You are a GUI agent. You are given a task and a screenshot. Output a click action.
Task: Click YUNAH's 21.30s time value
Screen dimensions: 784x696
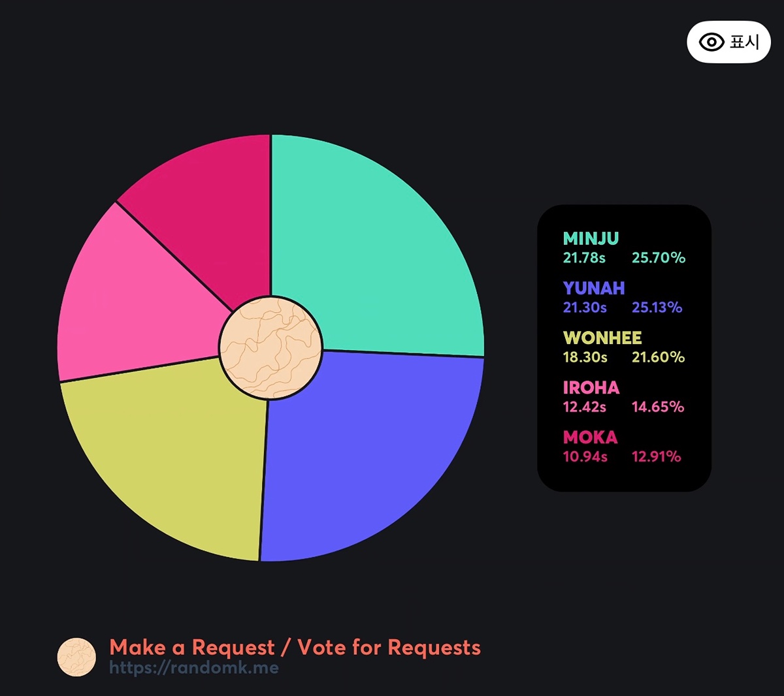click(x=585, y=308)
